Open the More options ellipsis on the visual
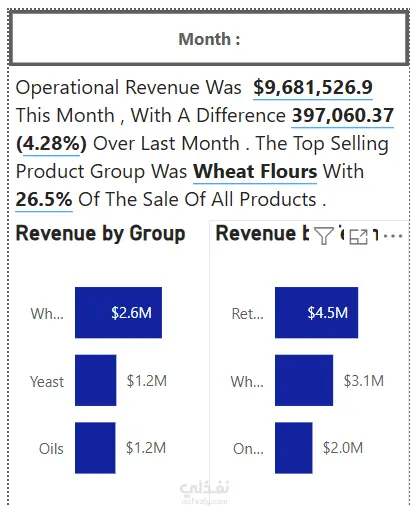Viewport: 410px width, 506px height. point(393,236)
